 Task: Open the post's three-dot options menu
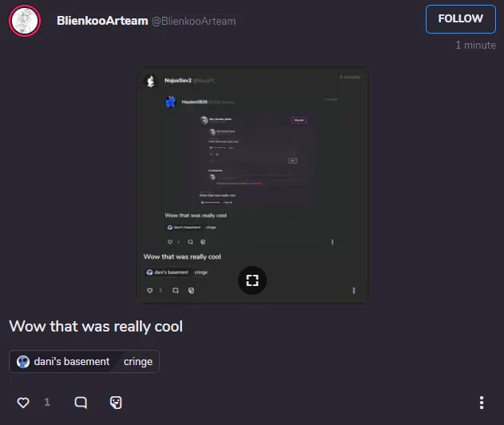pos(481,403)
